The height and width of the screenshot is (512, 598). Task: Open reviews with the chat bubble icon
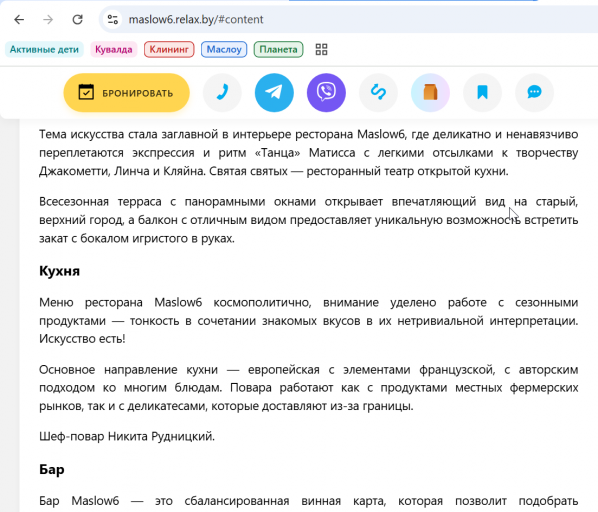[534, 93]
